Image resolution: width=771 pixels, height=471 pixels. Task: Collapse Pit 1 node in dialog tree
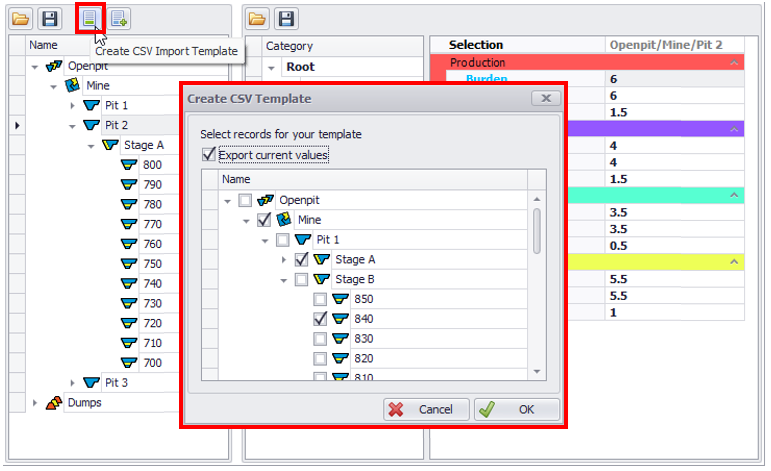[265, 241]
